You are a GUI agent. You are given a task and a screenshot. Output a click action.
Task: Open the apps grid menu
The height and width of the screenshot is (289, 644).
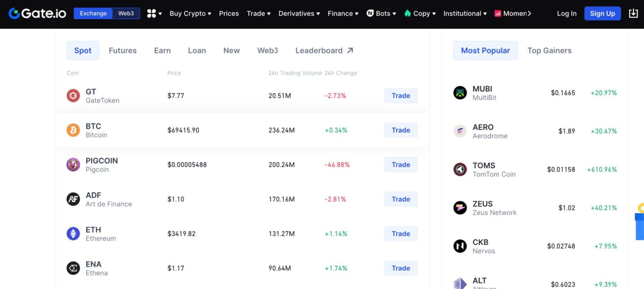151,13
